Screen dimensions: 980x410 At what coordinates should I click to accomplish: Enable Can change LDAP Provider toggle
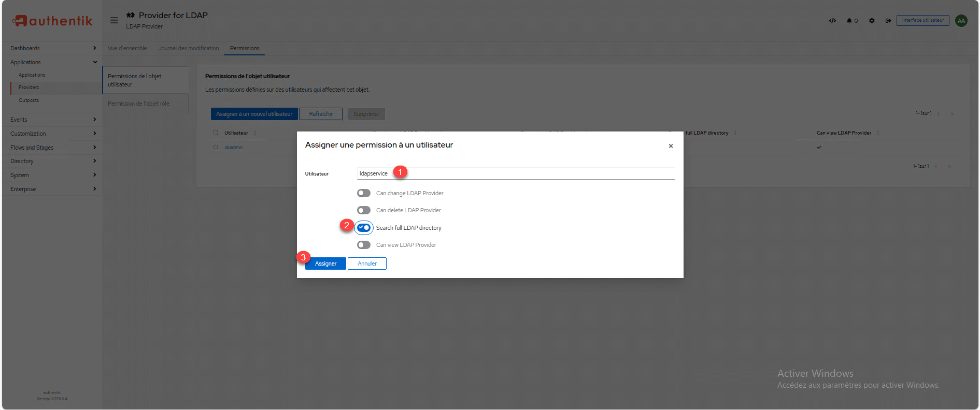(x=364, y=193)
